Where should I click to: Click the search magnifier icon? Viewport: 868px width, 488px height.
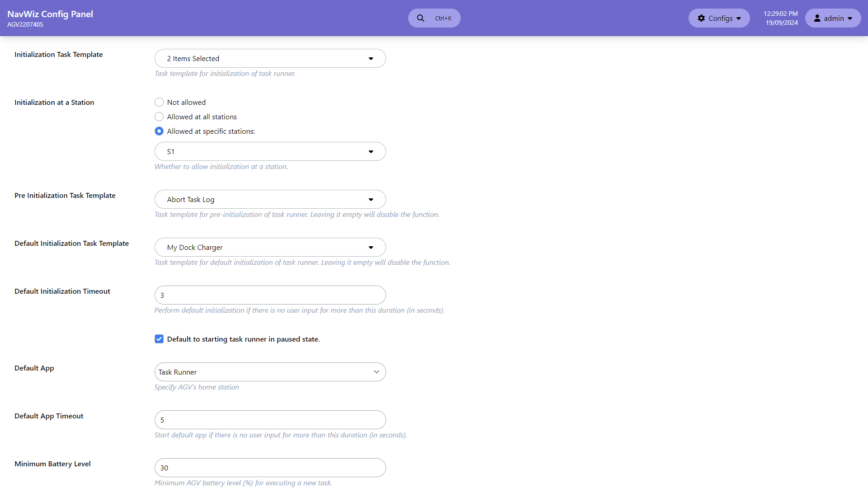click(x=420, y=18)
